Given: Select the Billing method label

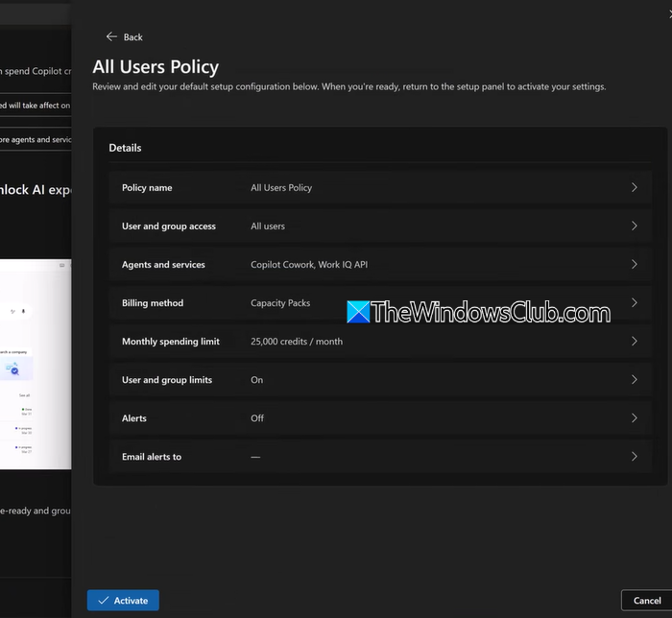Looking at the screenshot, I should pos(153,303).
